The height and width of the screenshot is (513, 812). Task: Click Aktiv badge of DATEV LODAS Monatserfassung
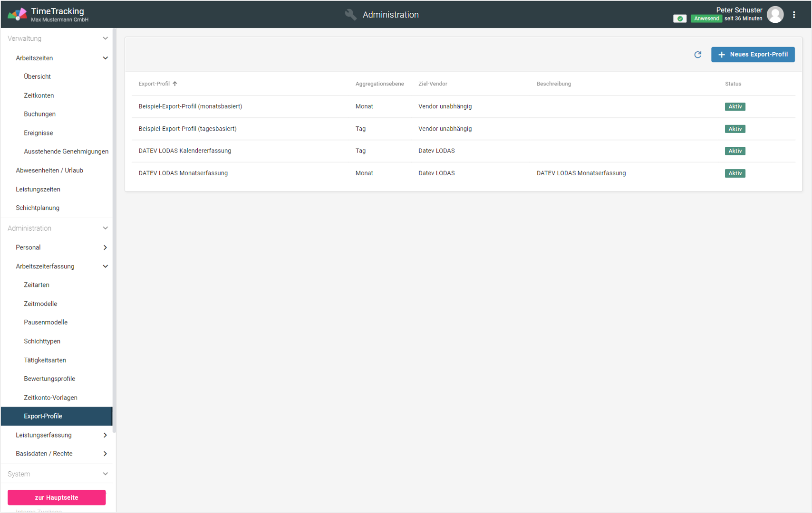[735, 173]
